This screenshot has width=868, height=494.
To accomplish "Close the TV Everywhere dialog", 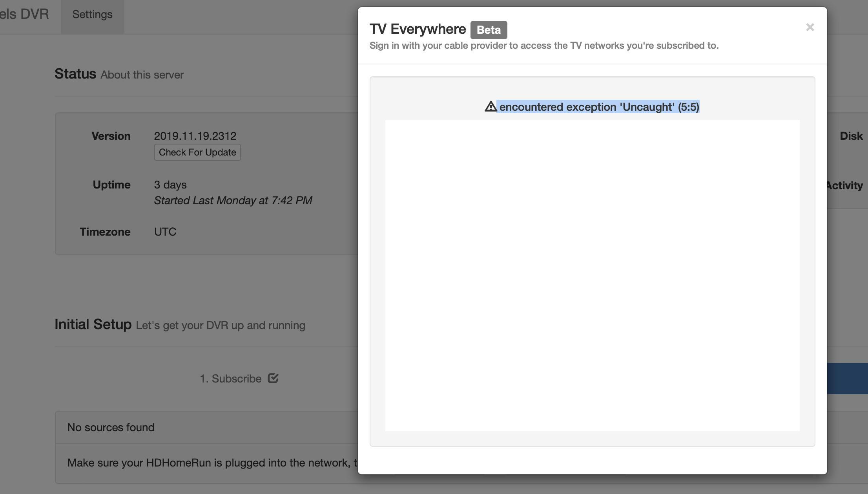I will pyautogui.click(x=810, y=27).
